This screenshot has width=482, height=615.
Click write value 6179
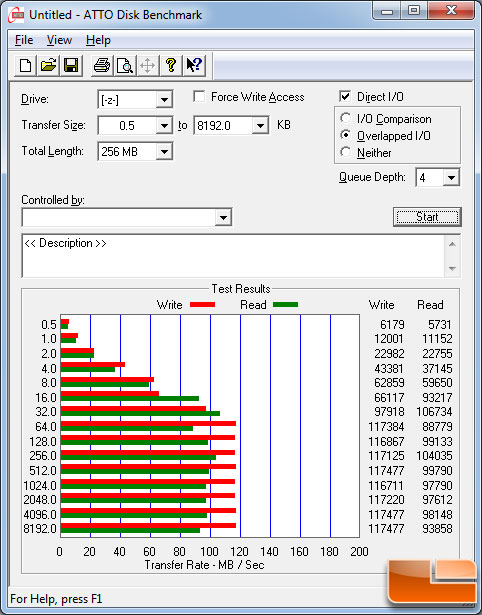[392, 325]
